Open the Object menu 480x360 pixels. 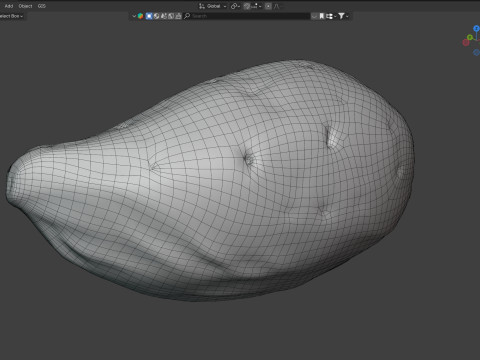(25, 6)
